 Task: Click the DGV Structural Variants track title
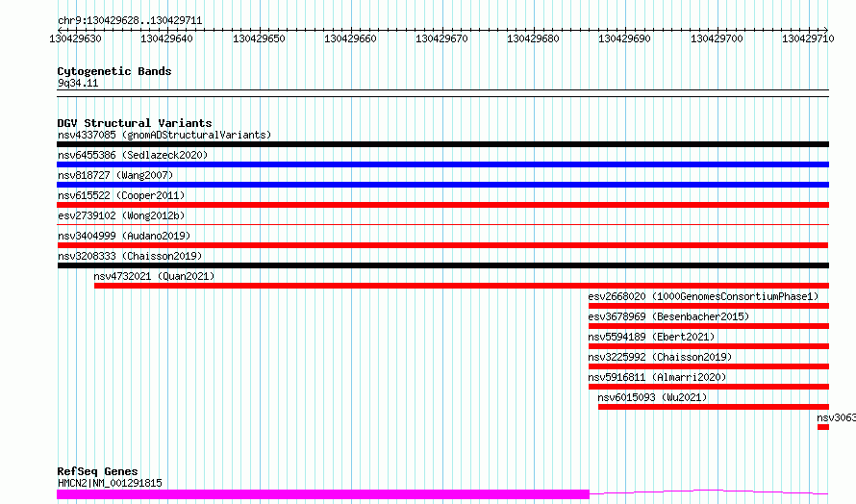click(135, 123)
